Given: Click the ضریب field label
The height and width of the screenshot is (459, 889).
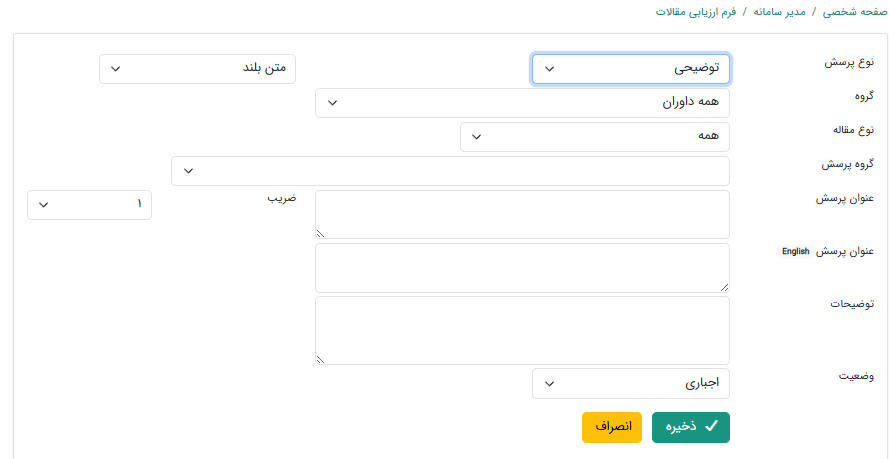Looking at the screenshot, I should (x=281, y=198).
